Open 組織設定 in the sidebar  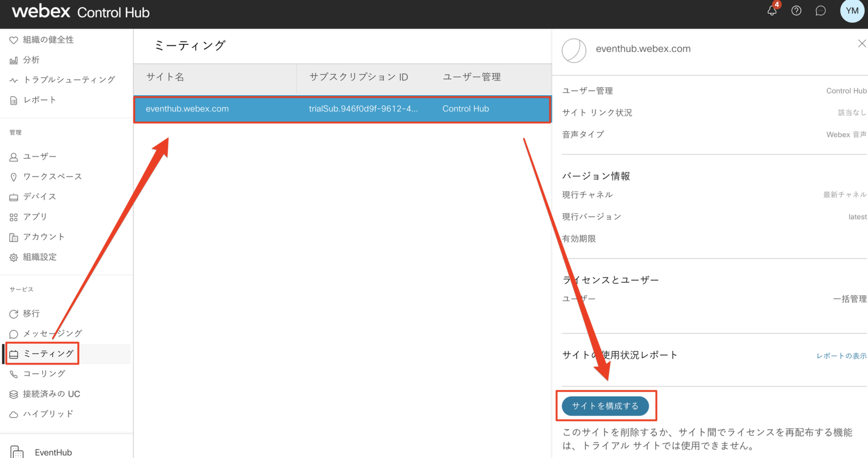click(40, 257)
